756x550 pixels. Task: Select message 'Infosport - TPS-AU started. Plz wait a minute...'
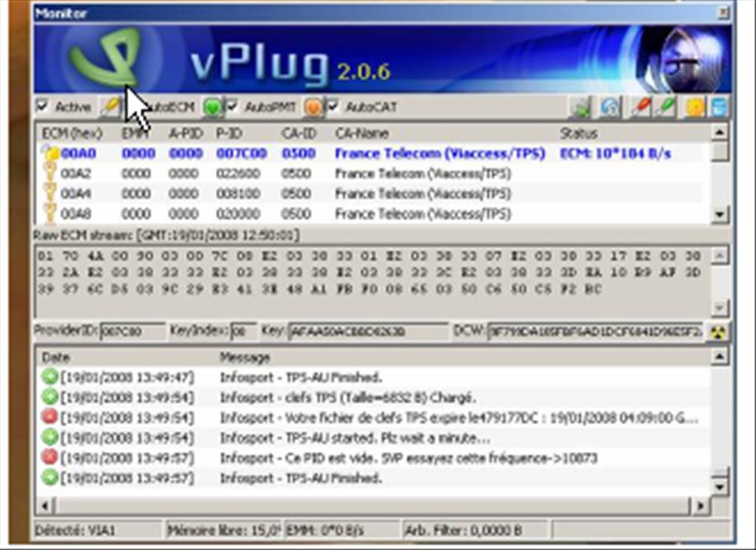pyautogui.click(x=355, y=438)
